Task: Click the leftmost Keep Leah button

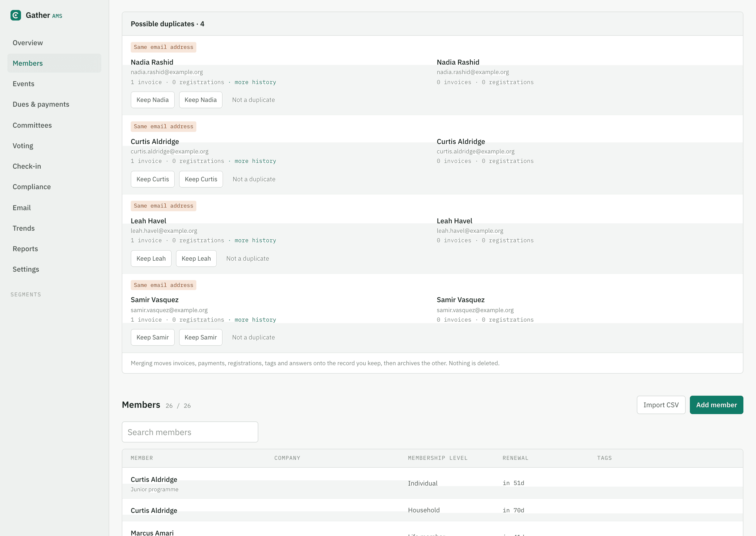Action: tap(151, 259)
